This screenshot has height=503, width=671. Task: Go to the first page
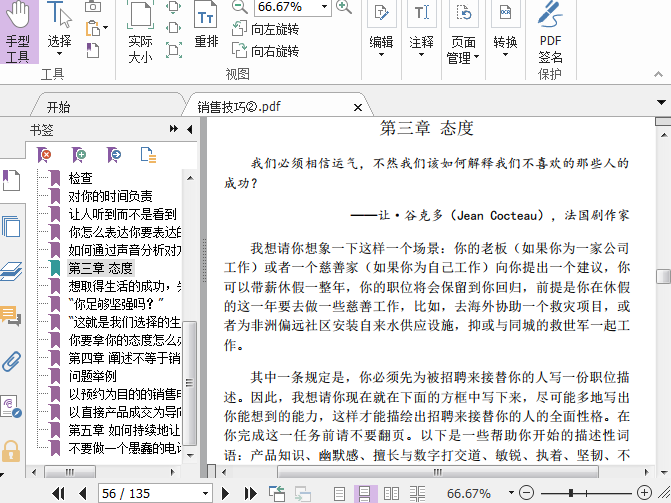(58, 493)
